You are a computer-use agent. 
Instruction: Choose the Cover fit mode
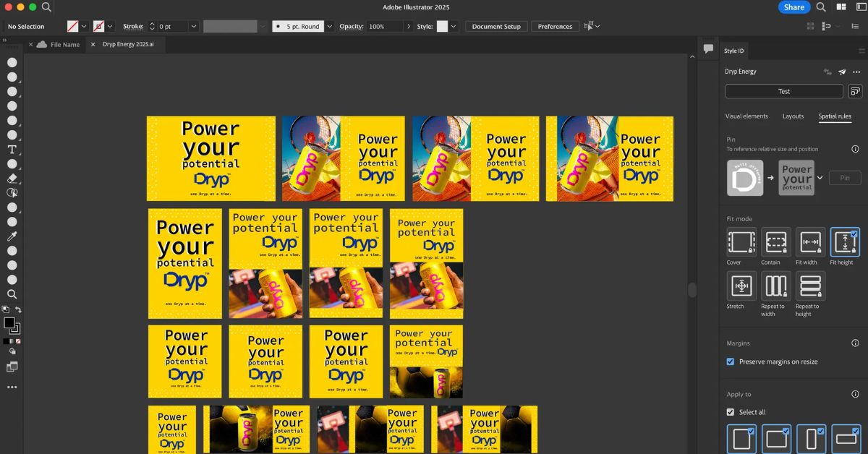point(741,243)
